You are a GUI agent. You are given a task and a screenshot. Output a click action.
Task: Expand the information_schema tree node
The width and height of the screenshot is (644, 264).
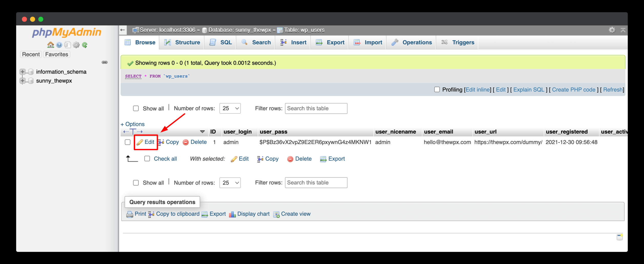pos(23,72)
